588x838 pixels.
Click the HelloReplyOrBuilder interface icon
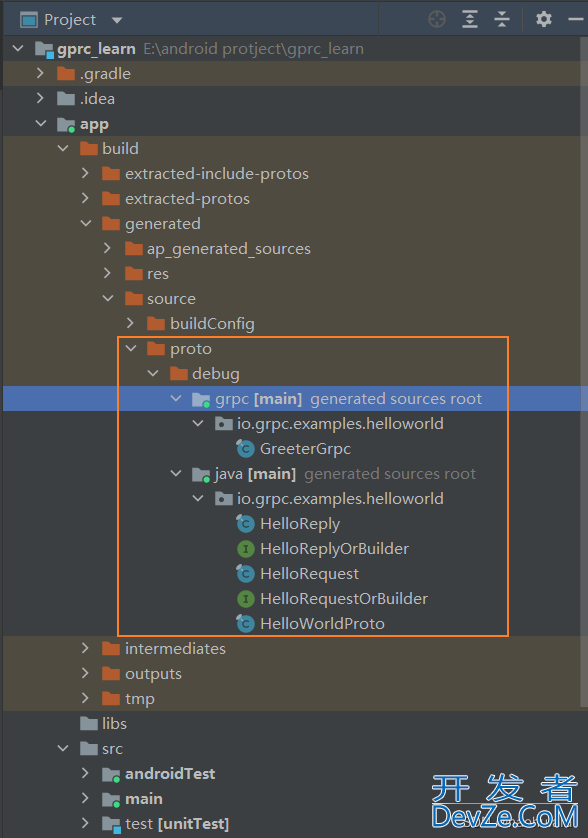coord(245,548)
